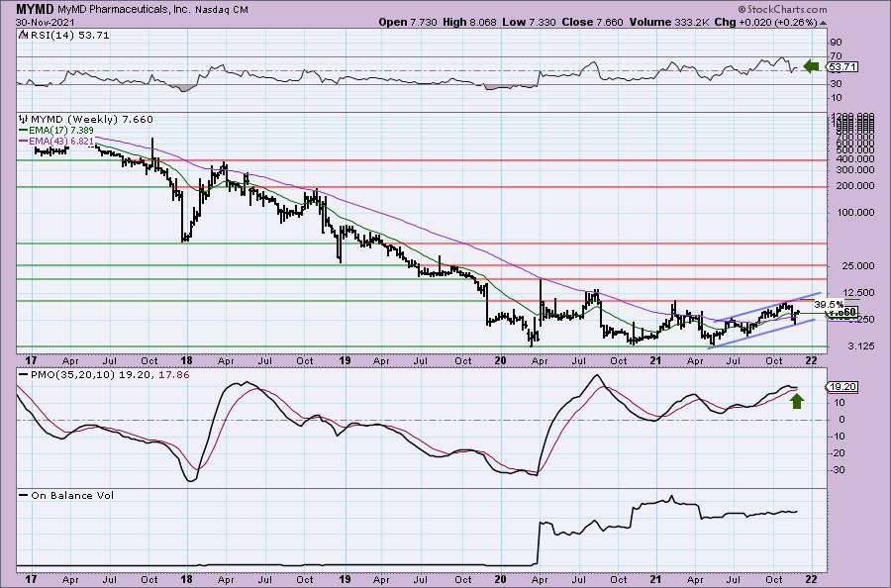The width and height of the screenshot is (891, 588).
Task: Select the EMA(43) 6.821 legend entry
Action: point(56,141)
